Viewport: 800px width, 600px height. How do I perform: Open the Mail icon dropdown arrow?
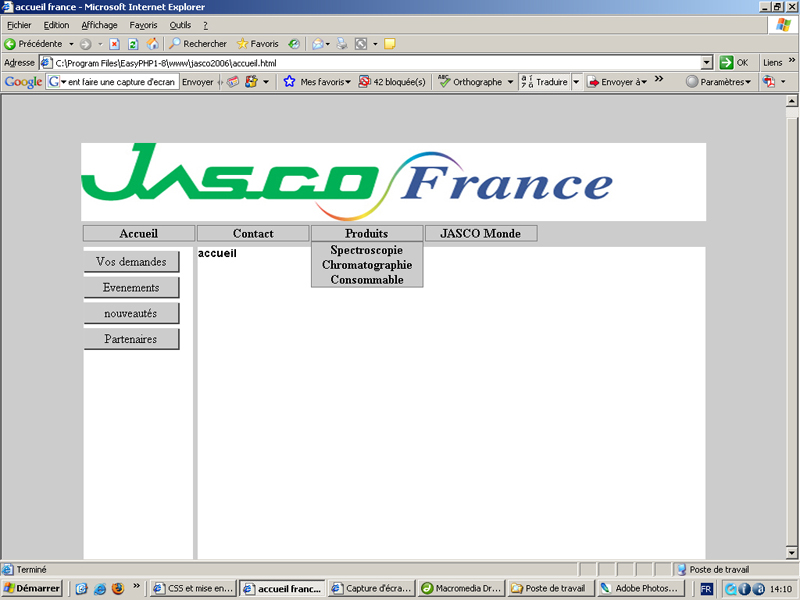[x=328, y=44]
